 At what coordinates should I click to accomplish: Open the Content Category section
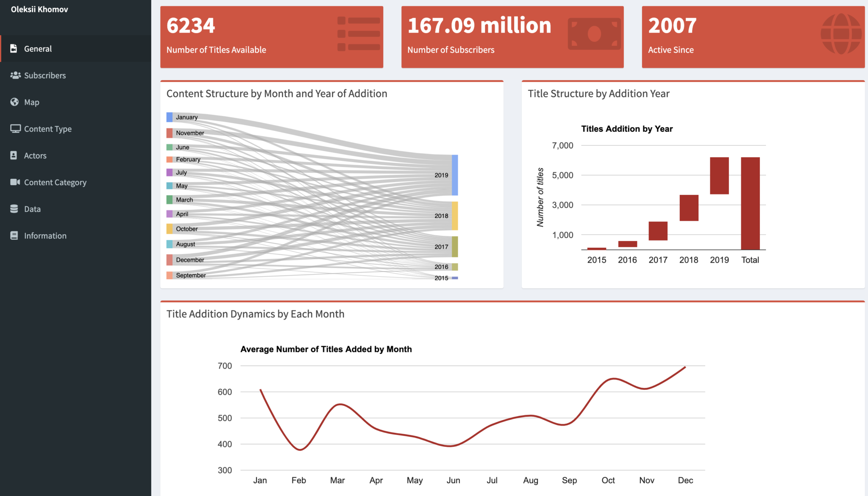coord(55,182)
